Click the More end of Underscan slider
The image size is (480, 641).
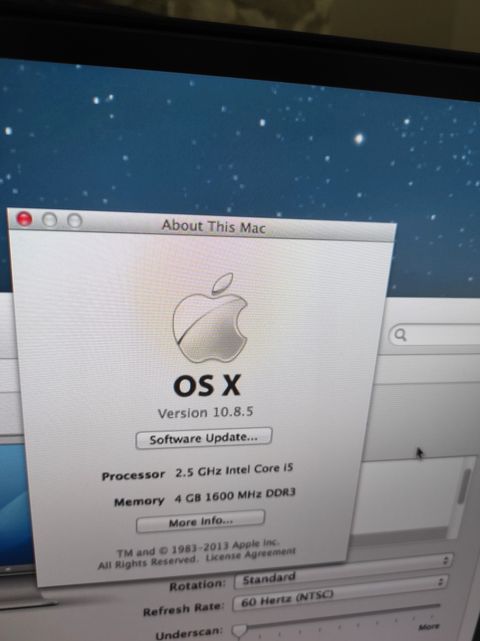tap(428, 627)
